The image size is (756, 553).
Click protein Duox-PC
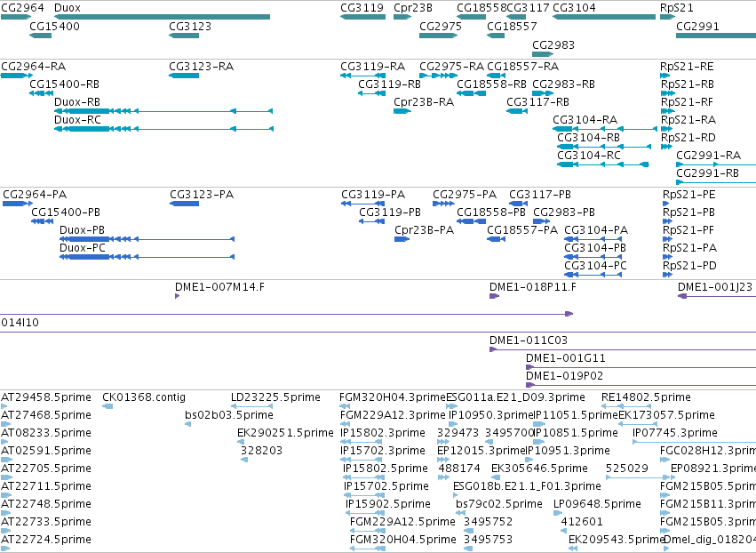pyautogui.click(x=82, y=249)
